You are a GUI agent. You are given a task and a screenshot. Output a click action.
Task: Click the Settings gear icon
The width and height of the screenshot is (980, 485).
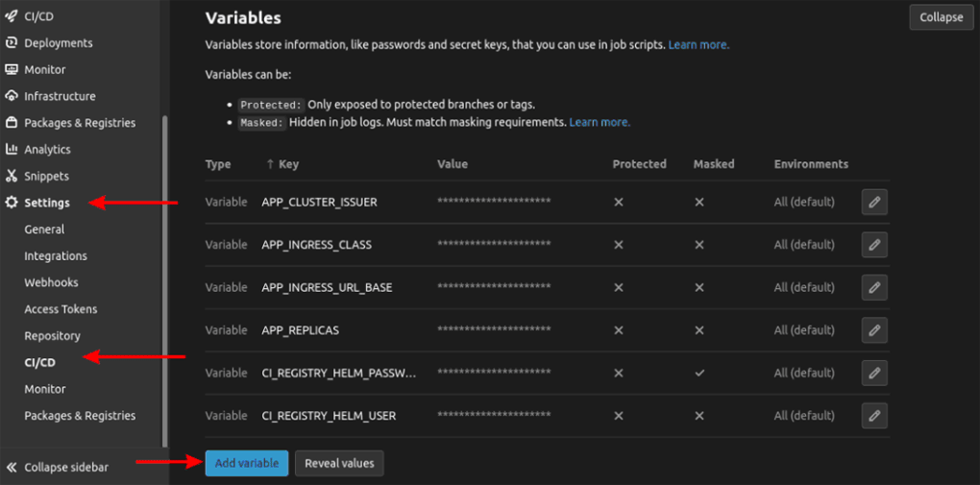(x=12, y=203)
